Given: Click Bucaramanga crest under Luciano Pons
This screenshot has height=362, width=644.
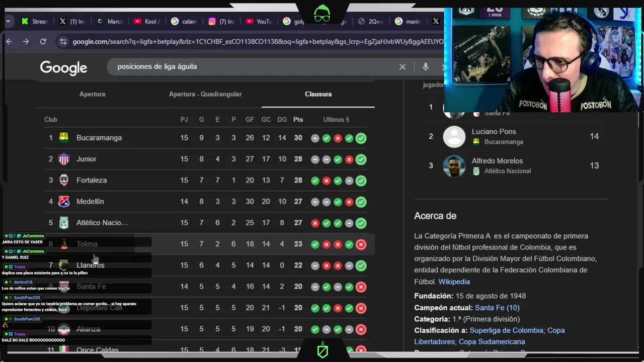Looking at the screenshot, I should [x=476, y=142].
